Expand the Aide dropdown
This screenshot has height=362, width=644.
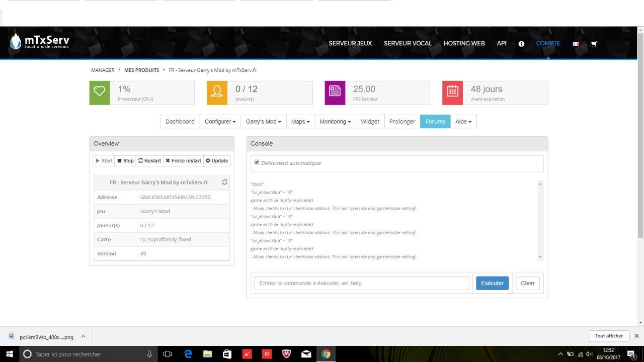pos(463,122)
